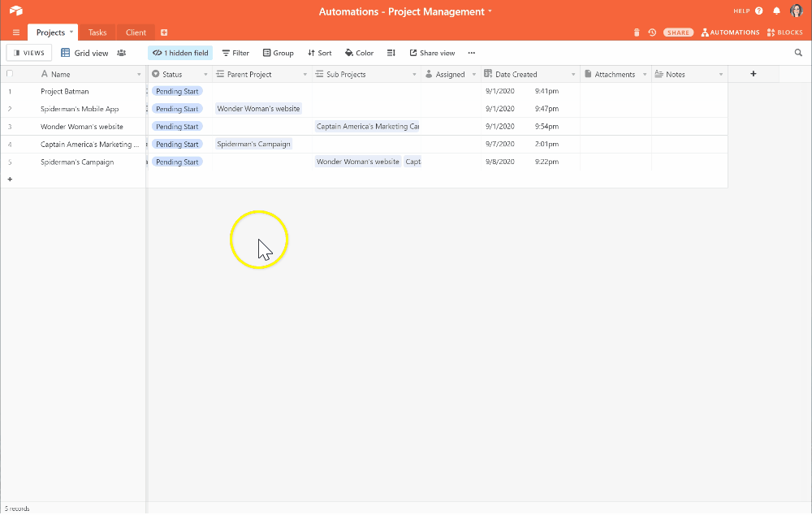Open the AUTOMATIONS panel
Screen dimensions: 812x515
730,32
